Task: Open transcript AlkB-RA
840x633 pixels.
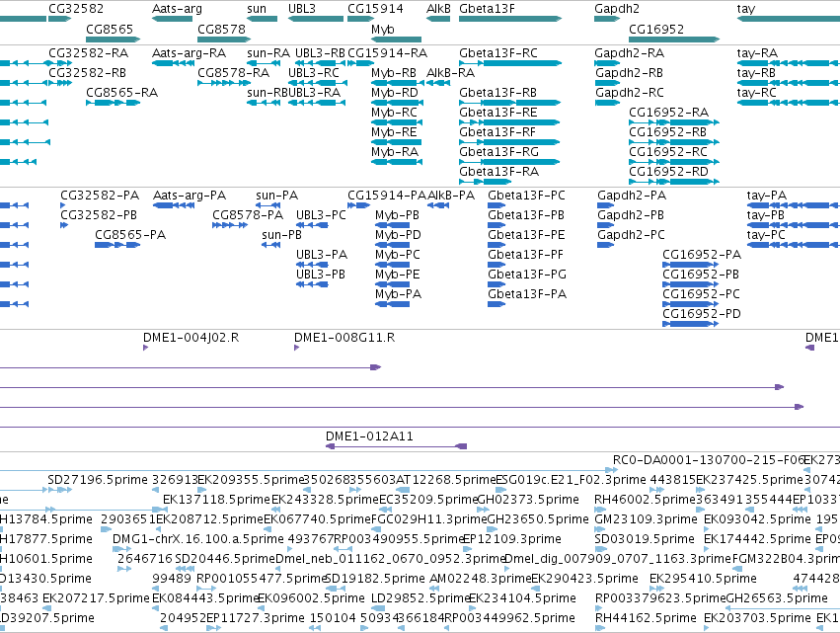Action: pyautogui.click(x=450, y=73)
